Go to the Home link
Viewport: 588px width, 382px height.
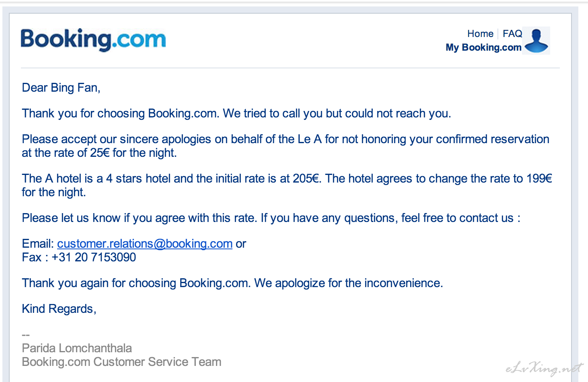pos(480,34)
